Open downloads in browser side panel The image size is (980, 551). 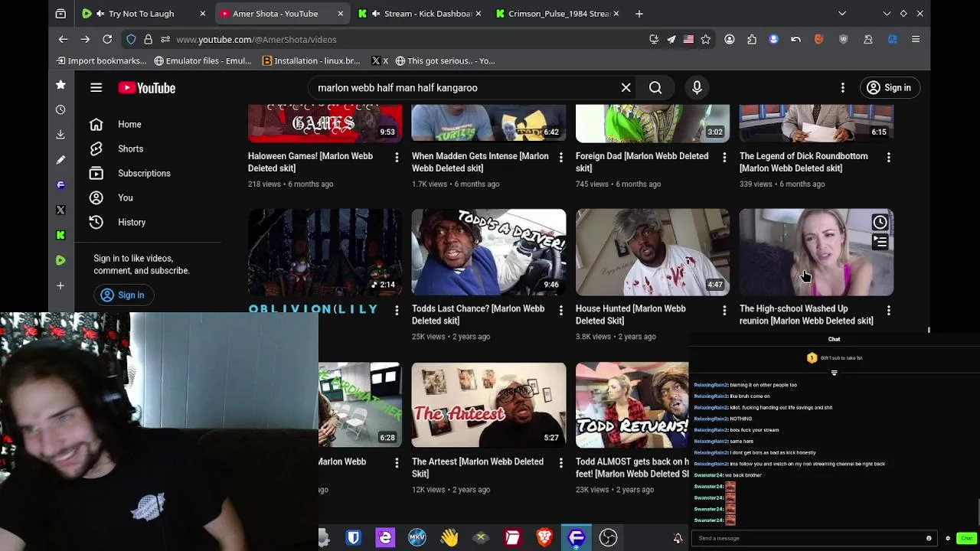pos(60,135)
